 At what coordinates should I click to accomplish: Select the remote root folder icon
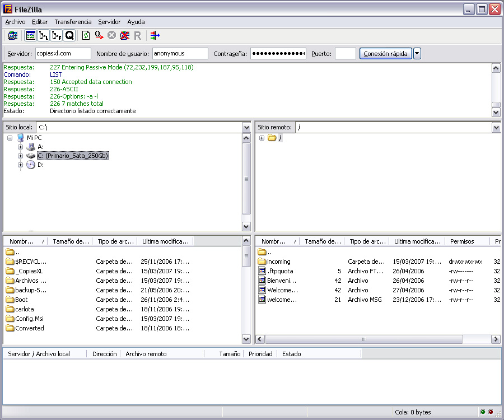point(272,138)
